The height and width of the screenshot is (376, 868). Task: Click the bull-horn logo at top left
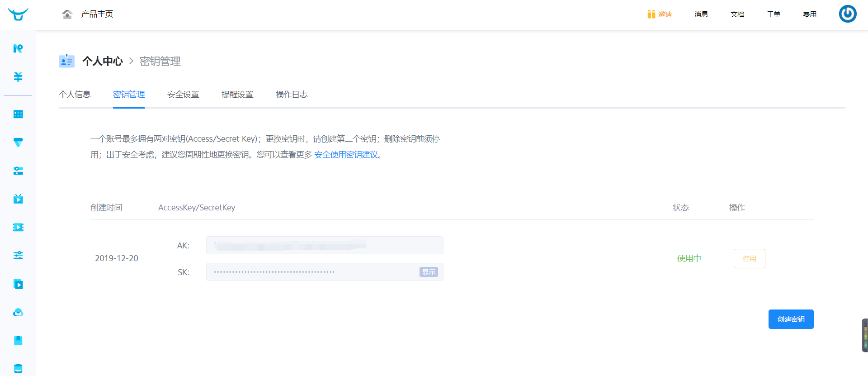click(18, 14)
